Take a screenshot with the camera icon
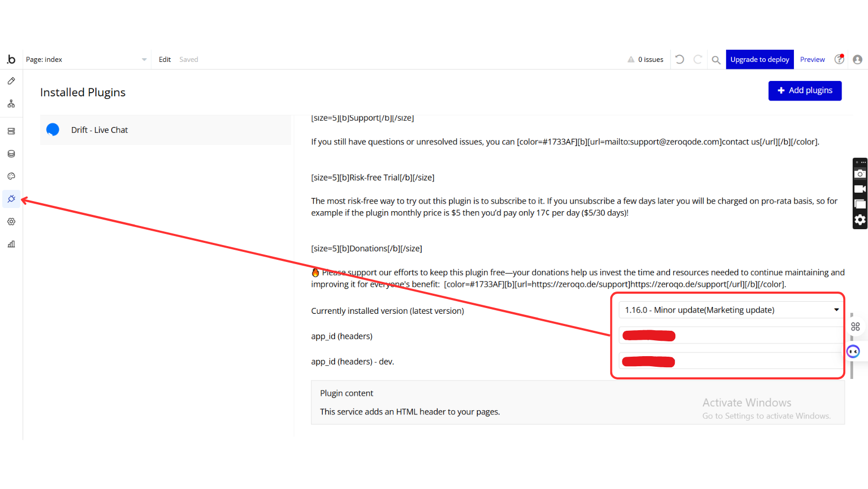 pyautogui.click(x=860, y=174)
